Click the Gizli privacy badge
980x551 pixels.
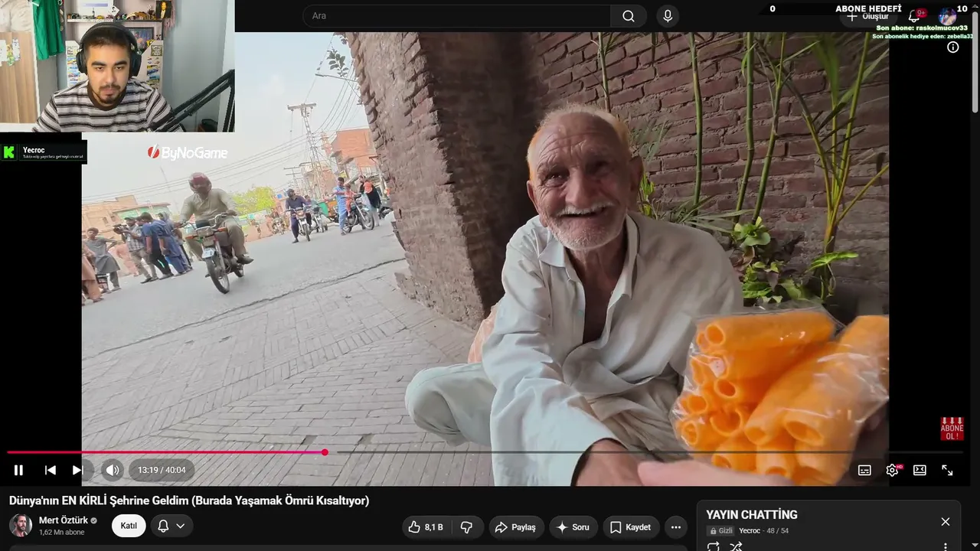point(721,531)
